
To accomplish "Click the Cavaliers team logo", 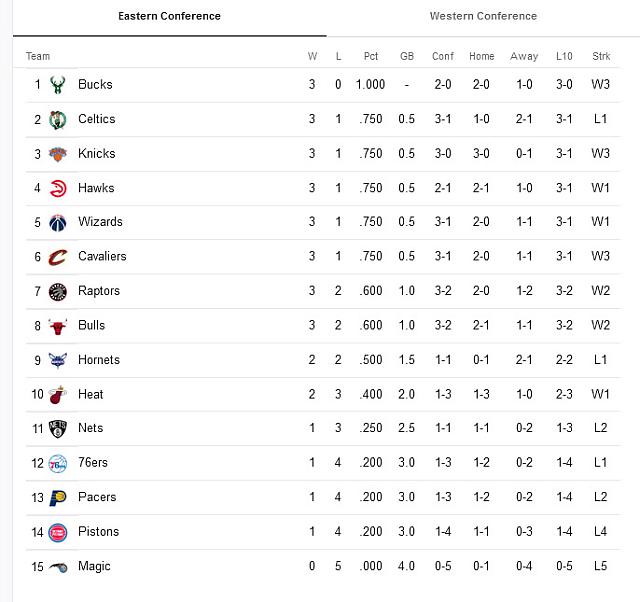I will tap(57, 257).
